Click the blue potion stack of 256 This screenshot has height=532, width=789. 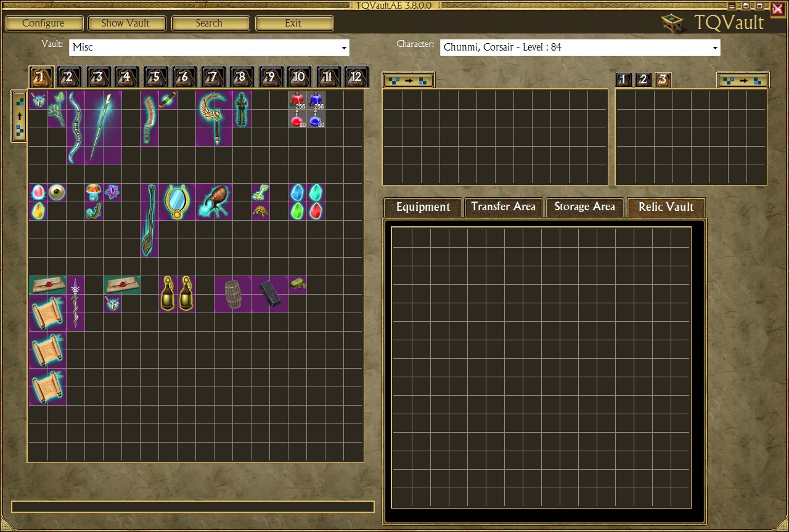click(x=316, y=100)
